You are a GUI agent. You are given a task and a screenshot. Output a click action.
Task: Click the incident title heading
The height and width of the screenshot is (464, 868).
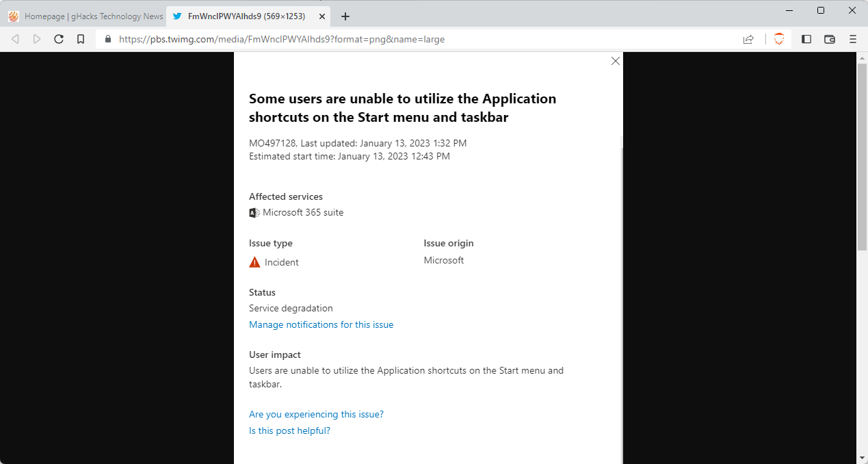click(x=402, y=108)
